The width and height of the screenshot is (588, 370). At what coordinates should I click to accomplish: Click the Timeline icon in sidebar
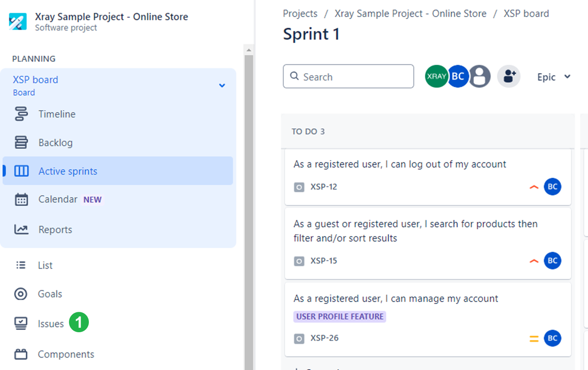tap(21, 114)
